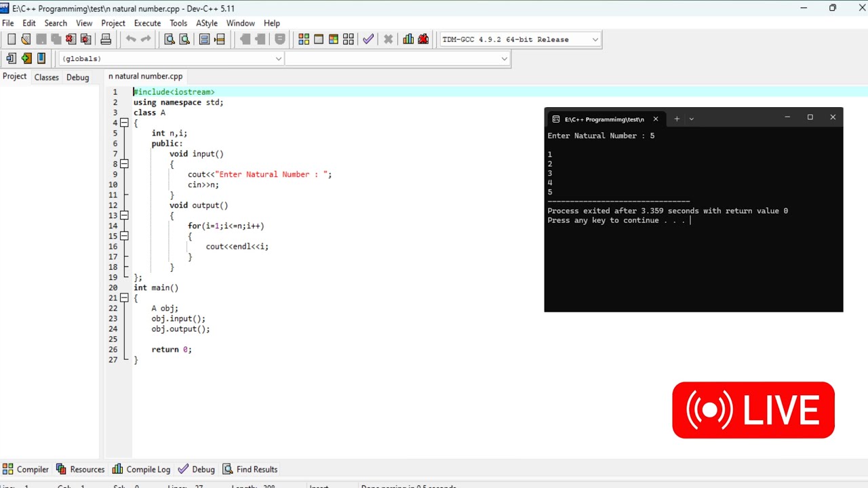868x488 pixels.
Task: Collapse the output() fold at line 13
Action: pos(124,216)
